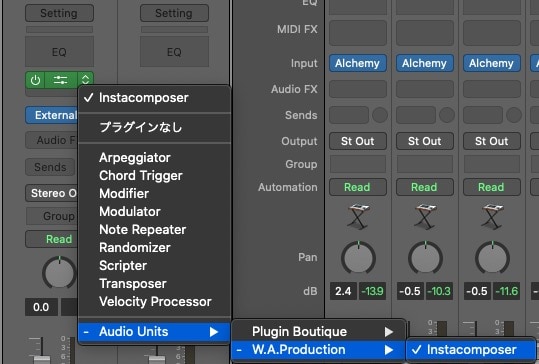This screenshot has height=364, width=539.
Task: Click first channel keyboard instrument icon
Action: click(x=358, y=216)
